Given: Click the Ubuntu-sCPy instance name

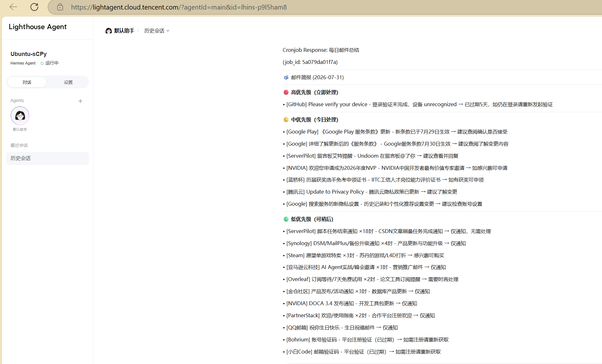Looking at the screenshot, I should [29, 54].
